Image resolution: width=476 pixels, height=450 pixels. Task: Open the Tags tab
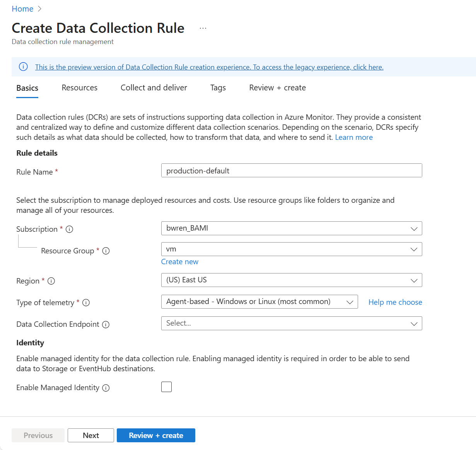218,88
